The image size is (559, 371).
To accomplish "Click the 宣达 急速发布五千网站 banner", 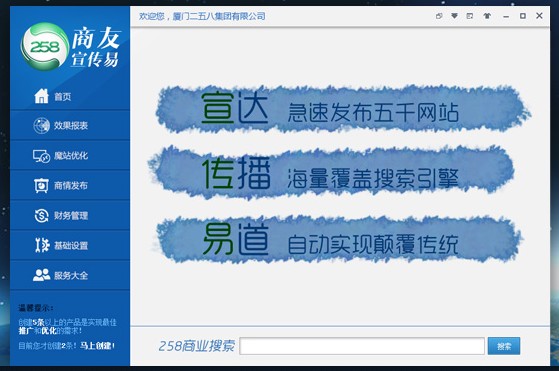I will [343, 109].
